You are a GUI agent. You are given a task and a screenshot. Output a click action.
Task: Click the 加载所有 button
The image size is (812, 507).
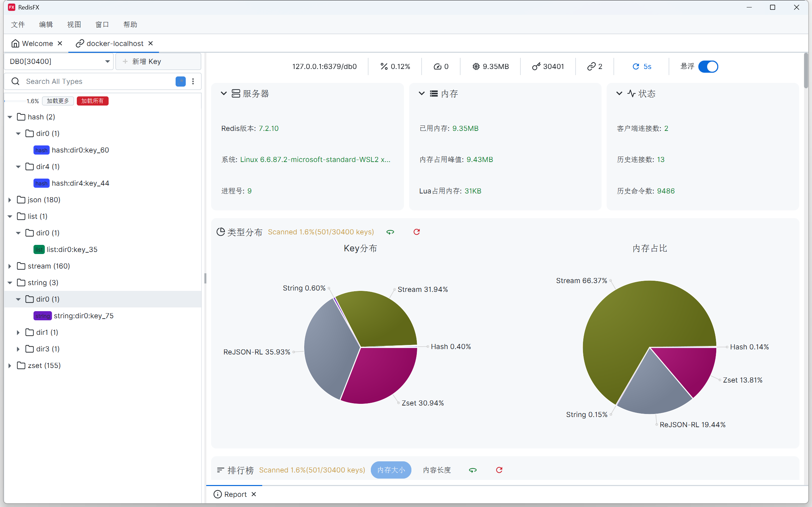coord(92,101)
